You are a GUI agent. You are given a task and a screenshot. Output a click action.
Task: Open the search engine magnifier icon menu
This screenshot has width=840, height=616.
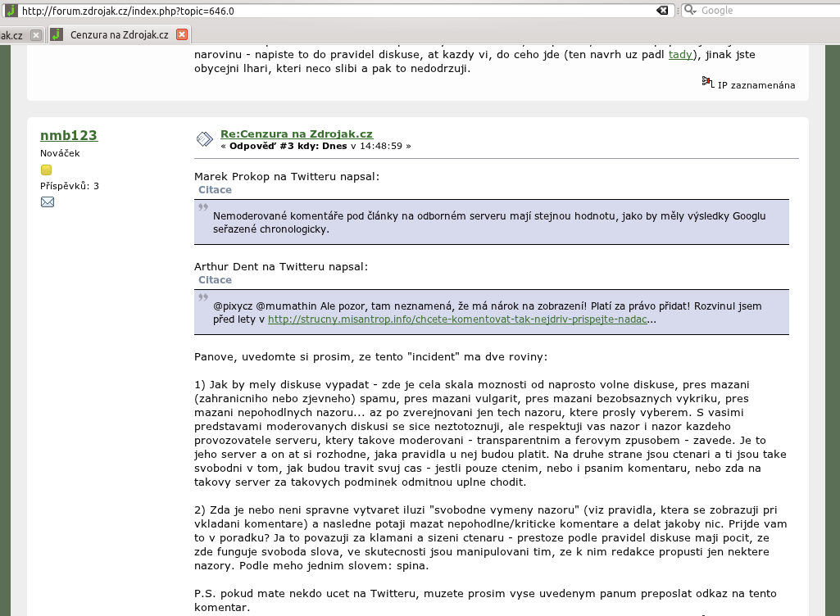click(x=690, y=10)
